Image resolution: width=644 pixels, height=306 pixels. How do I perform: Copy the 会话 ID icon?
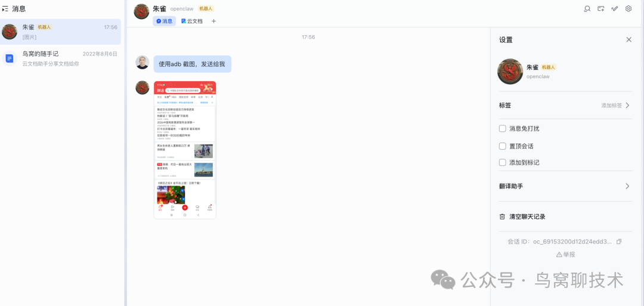coord(619,242)
